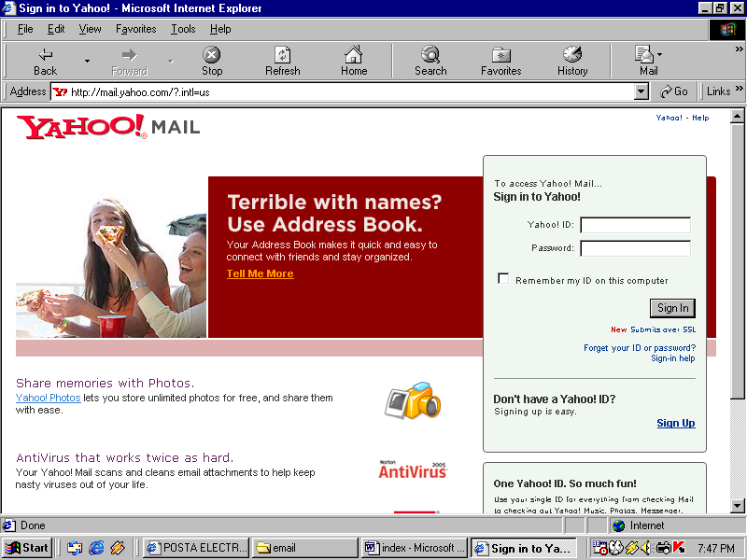
Task: Click the Sign In button
Action: [x=672, y=308]
